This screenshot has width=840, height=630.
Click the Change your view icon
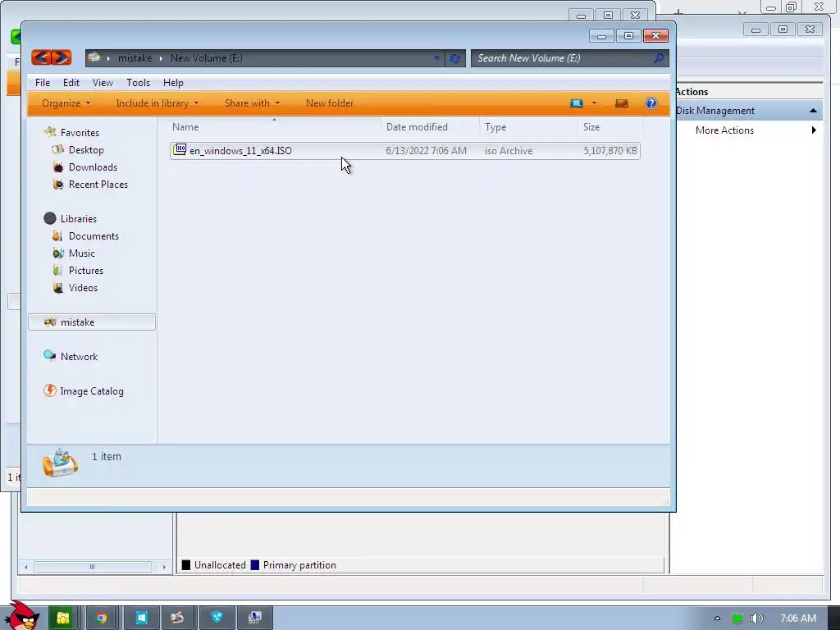pos(577,103)
